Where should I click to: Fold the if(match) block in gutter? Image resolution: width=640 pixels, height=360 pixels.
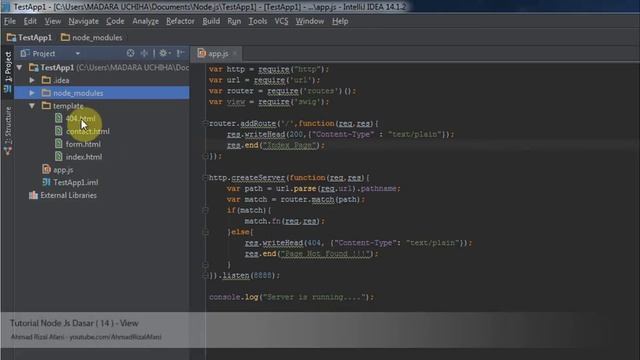(205, 210)
